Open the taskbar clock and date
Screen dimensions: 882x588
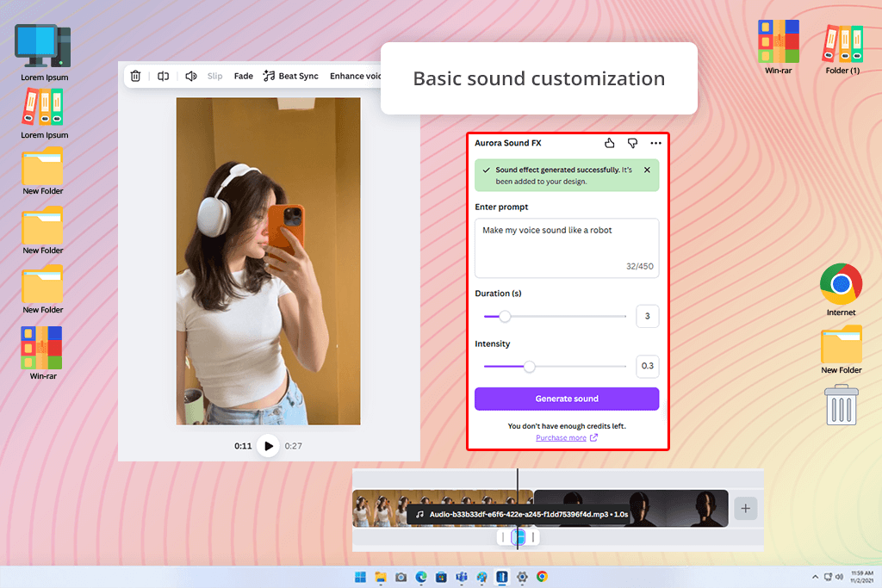861,577
